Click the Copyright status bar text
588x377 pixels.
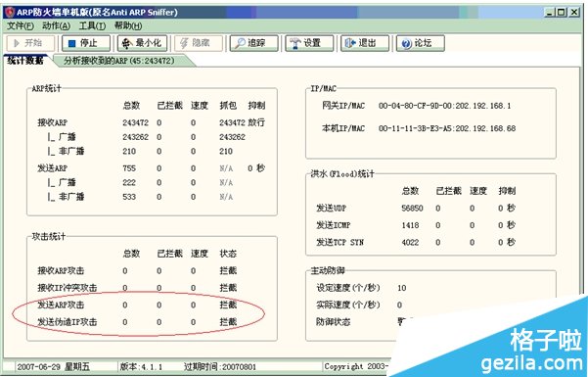point(356,366)
